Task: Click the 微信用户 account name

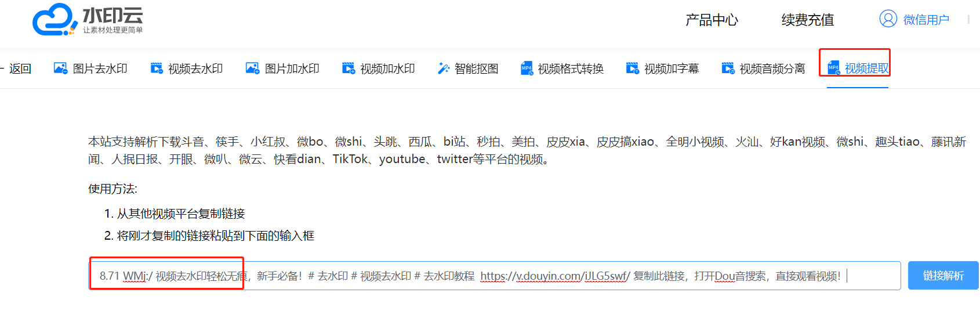Action: (926, 20)
